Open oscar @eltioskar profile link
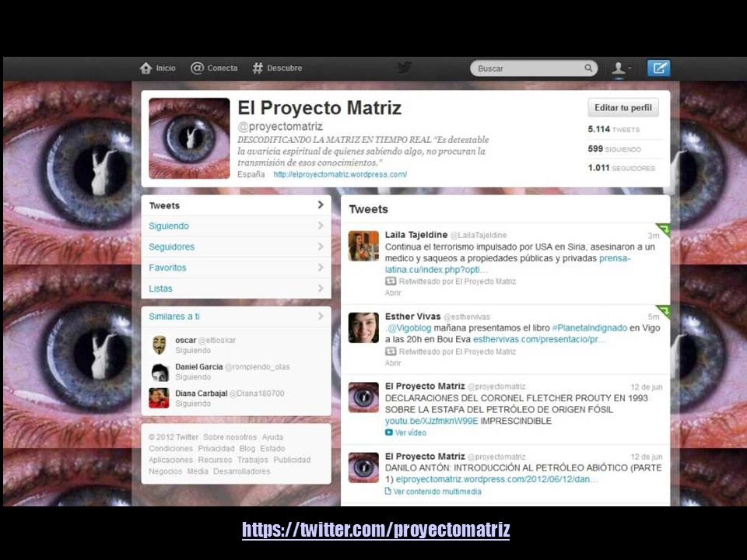Viewport: 747px width, 560px height. point(205,340)
